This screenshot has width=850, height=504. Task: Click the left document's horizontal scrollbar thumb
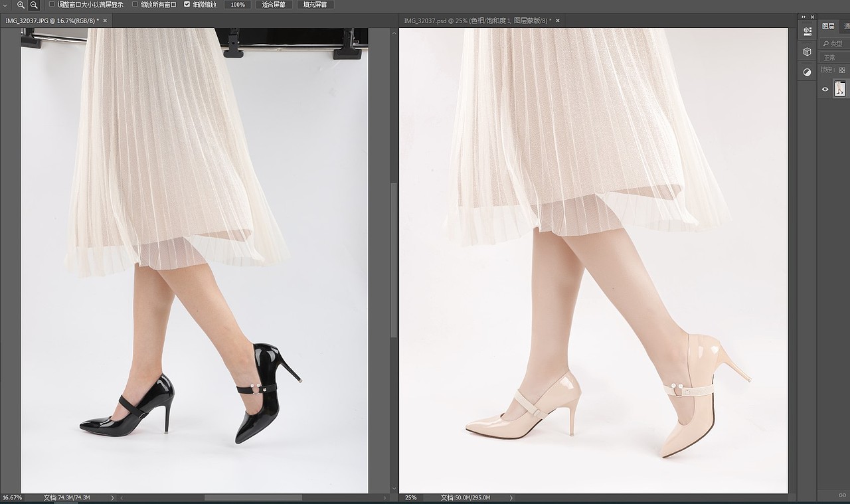[x=253, y=497]
